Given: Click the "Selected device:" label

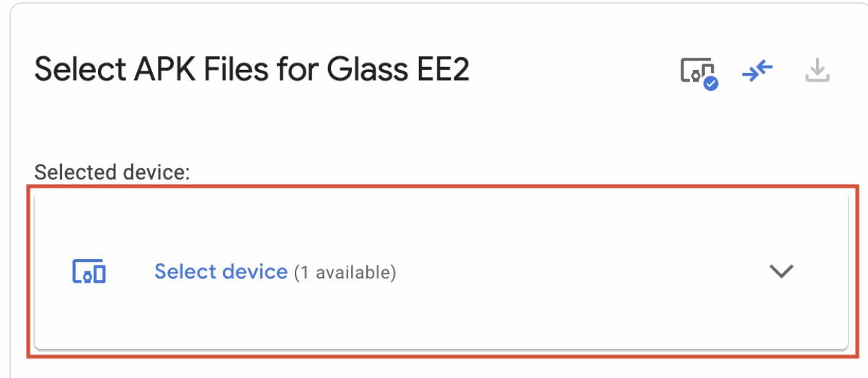Looking at the screenshot, I should click(112, 172).
